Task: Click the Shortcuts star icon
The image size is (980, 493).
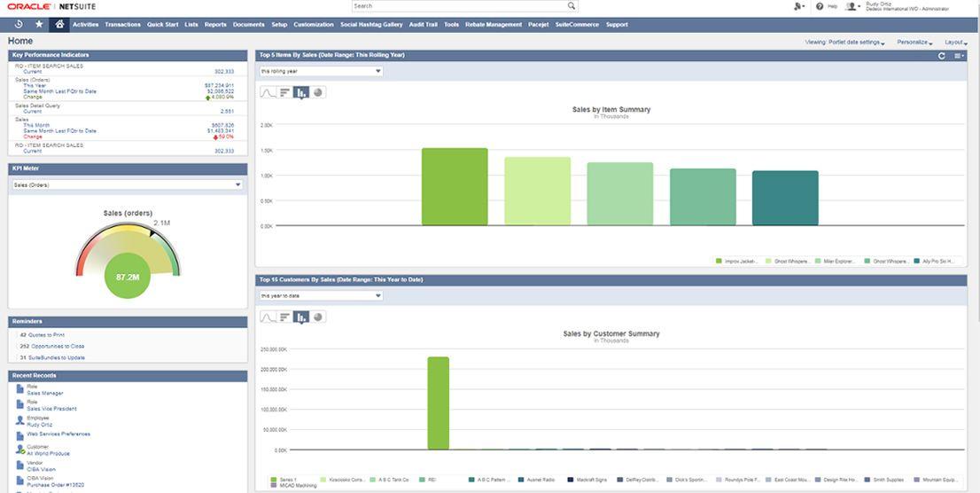Action: coord(39,24)
